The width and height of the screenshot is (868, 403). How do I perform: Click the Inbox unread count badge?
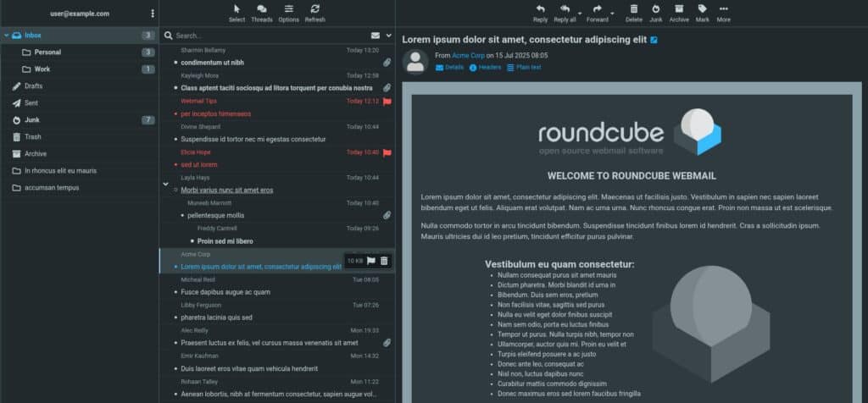coord(147,36)
